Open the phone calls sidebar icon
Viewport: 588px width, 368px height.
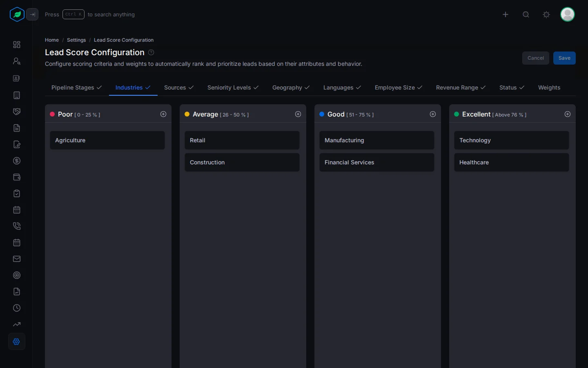(17, 226)
